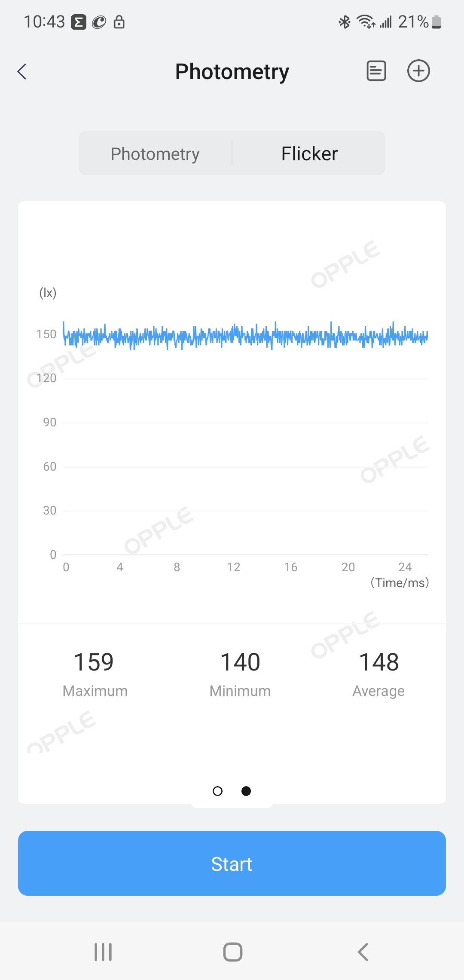This screenshot has width=464, height=980.
Task: Tap the back arrow in the header
Action: 22,71
